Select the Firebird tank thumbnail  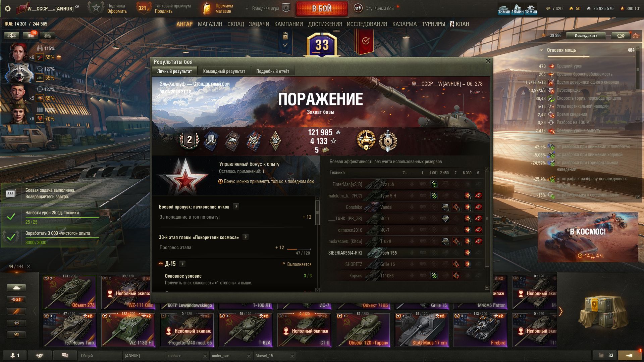point(480,329)
